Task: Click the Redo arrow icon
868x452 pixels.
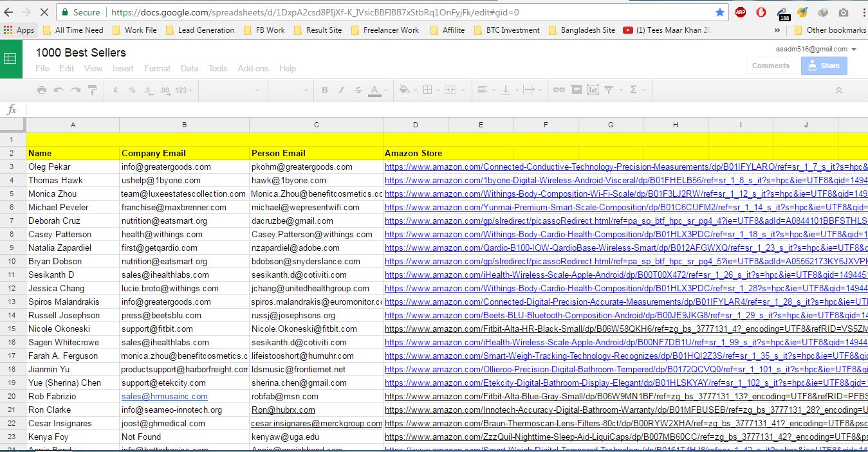Action: coord(75,90)
